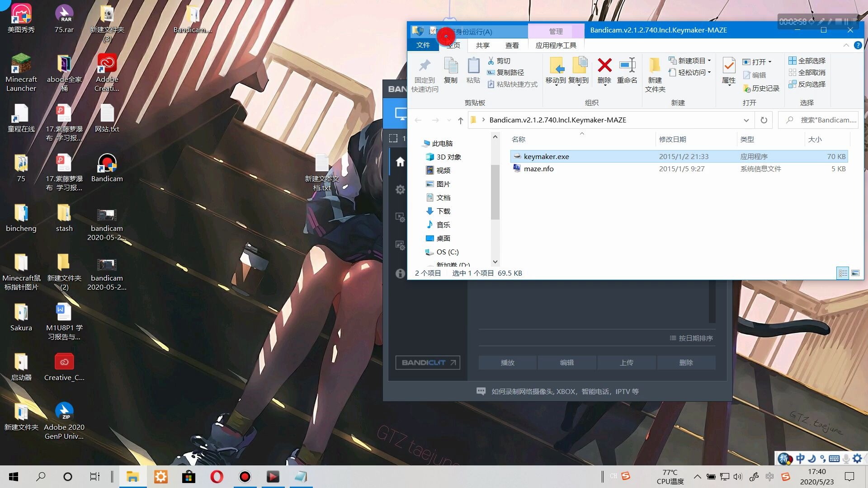Viewport: 868px width, 488px height.
Task: Click the Up one level arrow
Action: (460, 120)
